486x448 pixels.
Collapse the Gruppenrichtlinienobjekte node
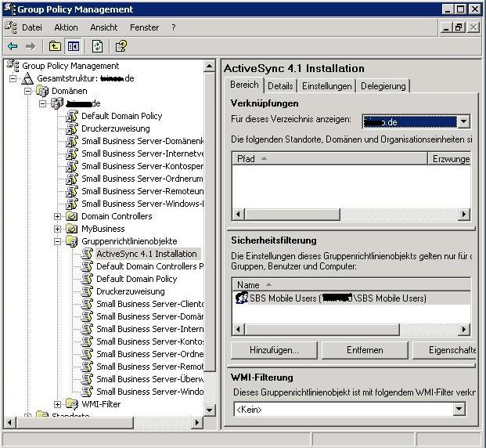58,241
